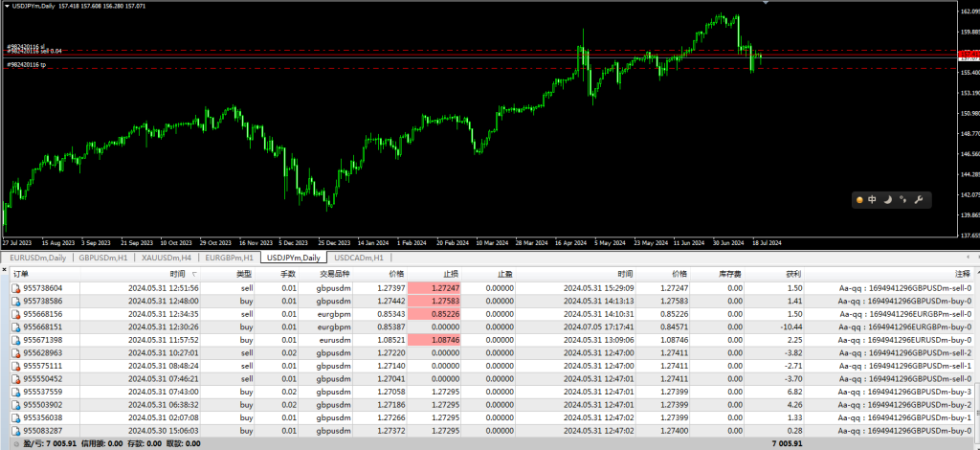This screenshot has width=980, height=450.
Task: Click the 订单 order column header
Action: click(x=21, y=274)
